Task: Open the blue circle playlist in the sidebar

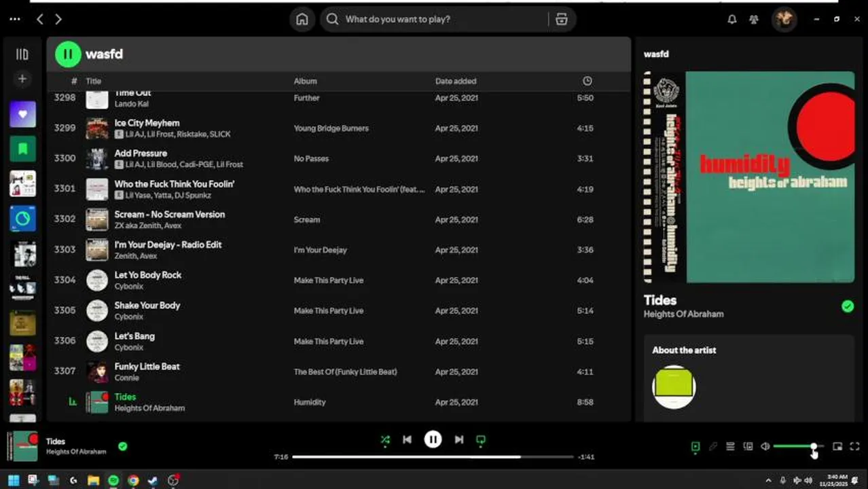Action: pyautogui.click(x=22, y=219)
